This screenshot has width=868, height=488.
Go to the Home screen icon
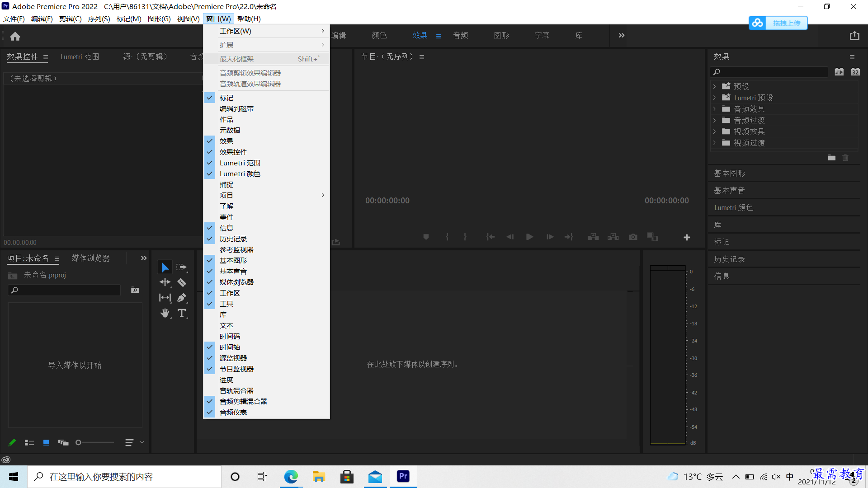point(15,36)
